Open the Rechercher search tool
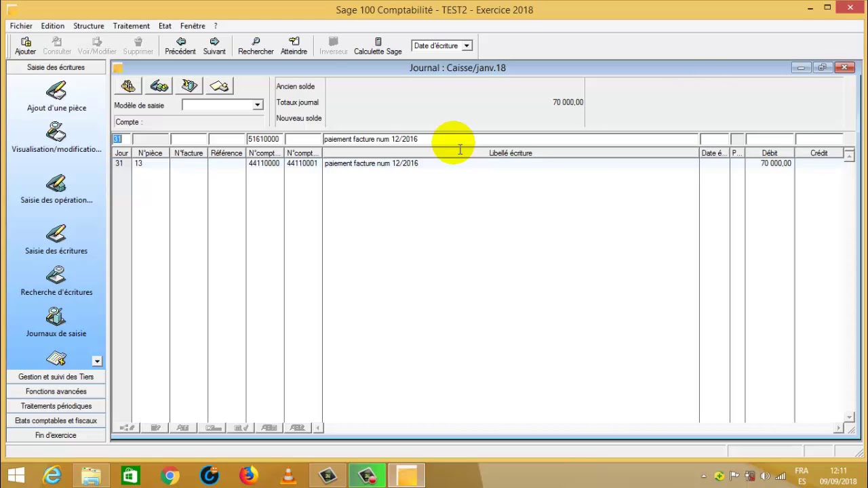Image resolution: width=868 pixels, height=488 pixels. click(x=256, y=46)
